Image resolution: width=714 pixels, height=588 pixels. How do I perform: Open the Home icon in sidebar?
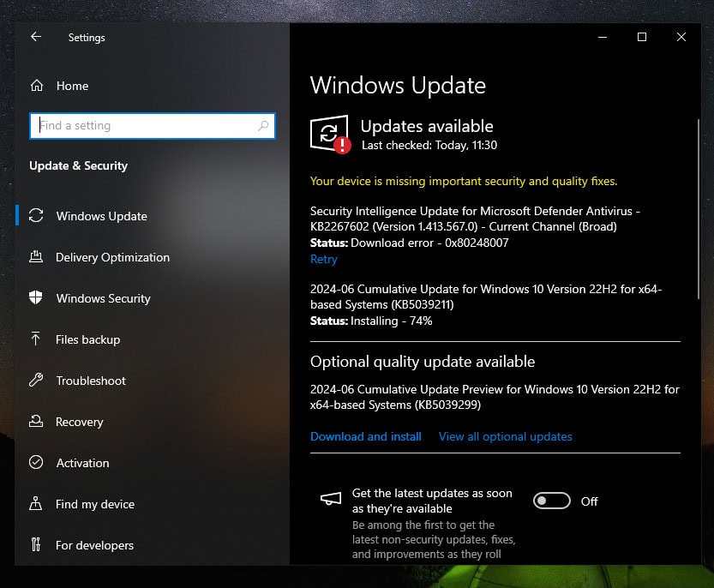click(37, 86)
